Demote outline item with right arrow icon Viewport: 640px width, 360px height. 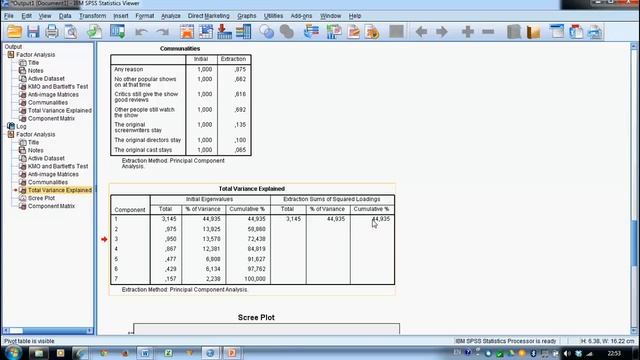[442, 32]
